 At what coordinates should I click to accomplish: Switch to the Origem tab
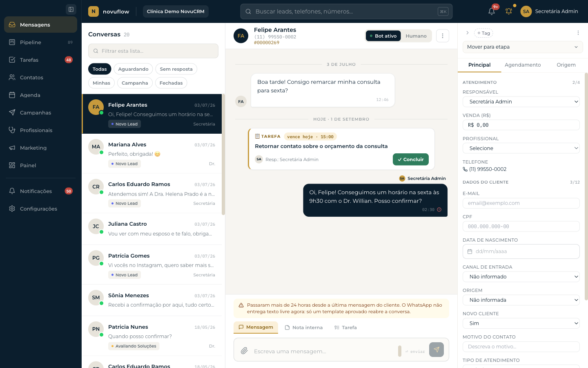(x=566, y=65)
